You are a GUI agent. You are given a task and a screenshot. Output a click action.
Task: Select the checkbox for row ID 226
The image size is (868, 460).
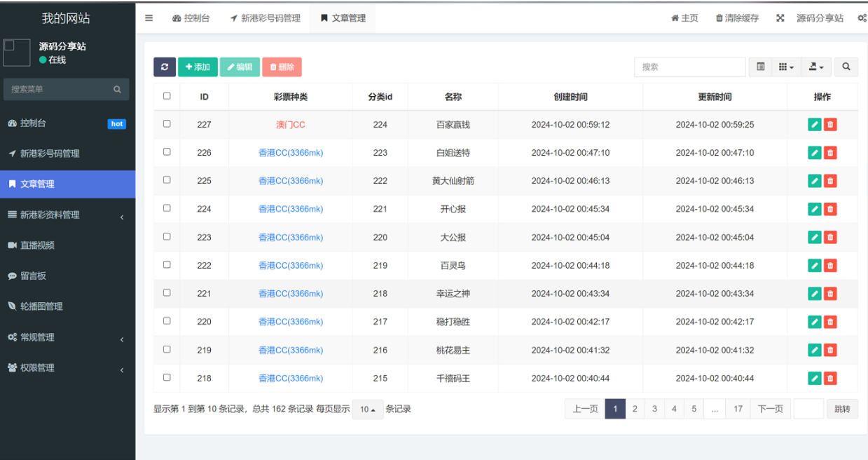tap(167, 152)
